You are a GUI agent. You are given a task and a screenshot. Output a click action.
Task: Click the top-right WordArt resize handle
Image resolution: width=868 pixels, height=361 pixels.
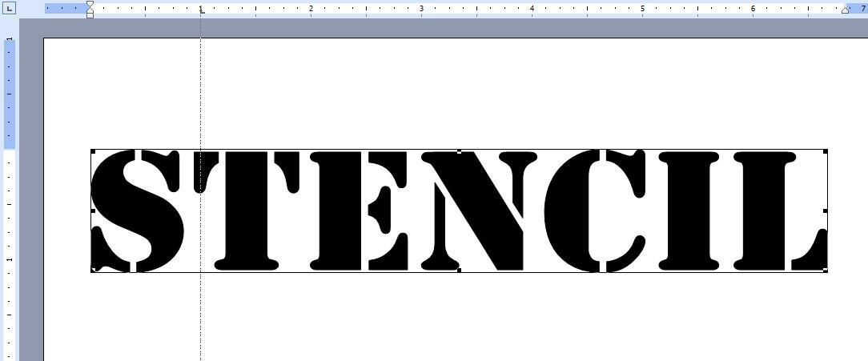click(825, 150)
